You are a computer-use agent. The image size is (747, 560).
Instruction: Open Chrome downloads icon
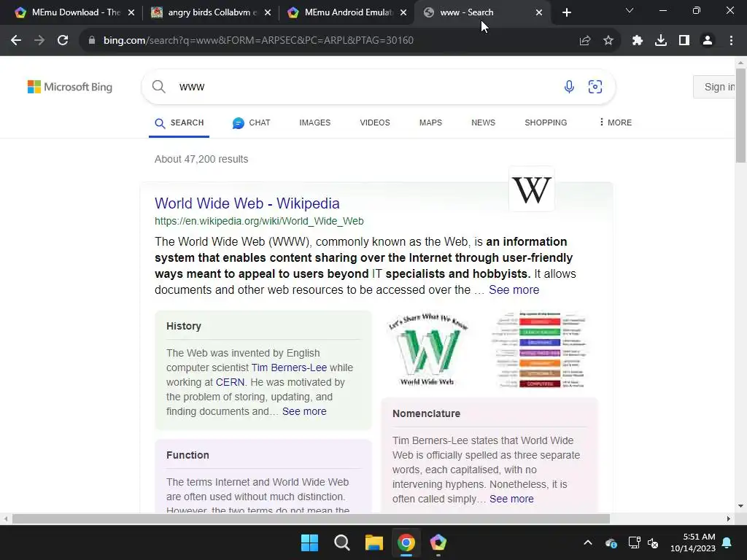click(661, 40)
